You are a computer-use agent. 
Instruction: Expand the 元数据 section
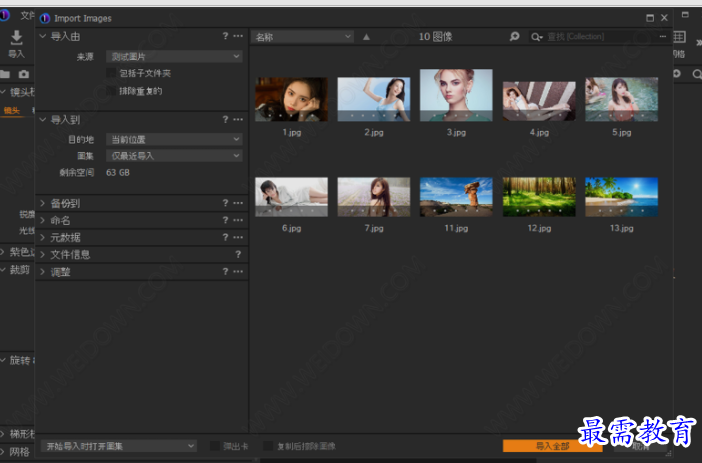(x=43, y=237)
